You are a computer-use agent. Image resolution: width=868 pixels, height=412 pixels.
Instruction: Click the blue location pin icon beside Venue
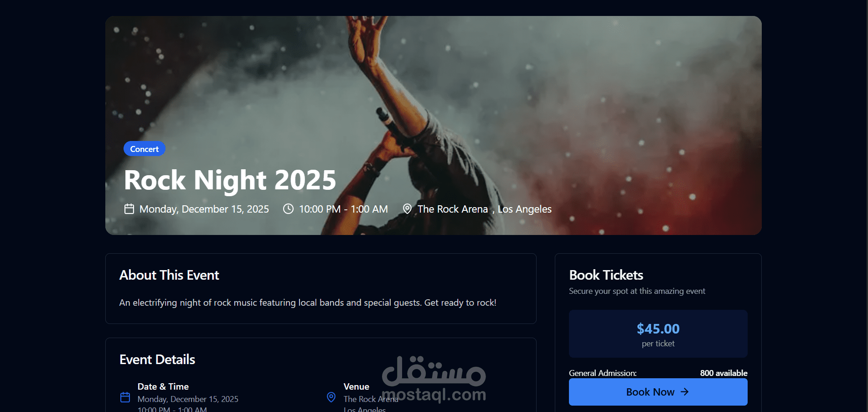[x=331, y=397]
